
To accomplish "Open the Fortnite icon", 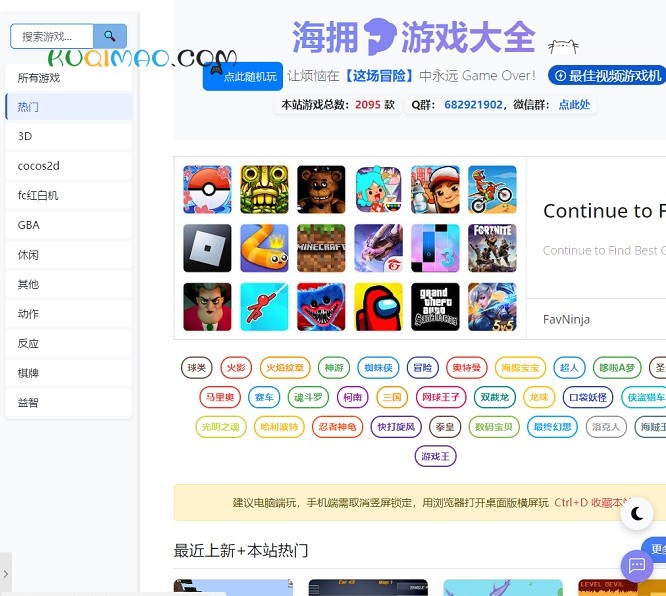I will [492, 248].
